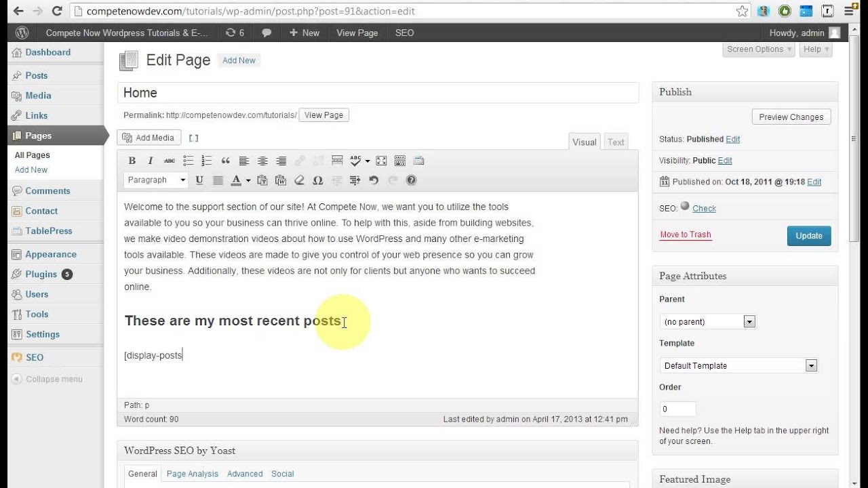Expand Screen Options panel

(759, 49)
